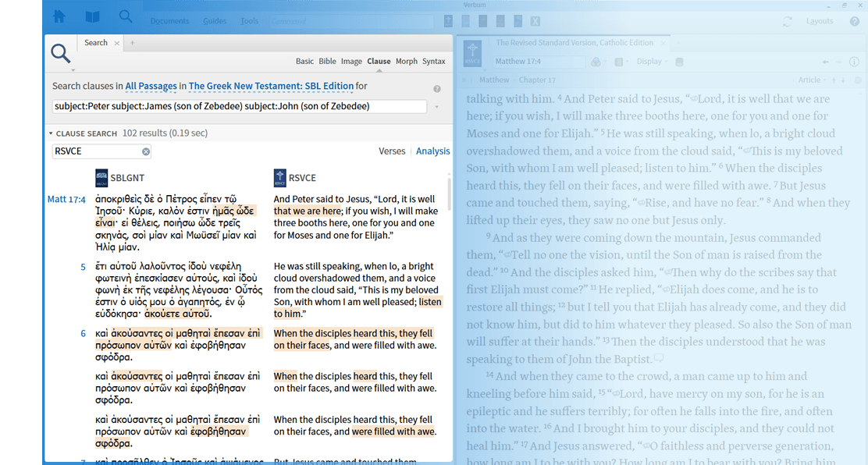Image resolution: width=868 pixels, height=465 pixels.
Task: Change the All Passages range
Action: (x=151, y=86)
